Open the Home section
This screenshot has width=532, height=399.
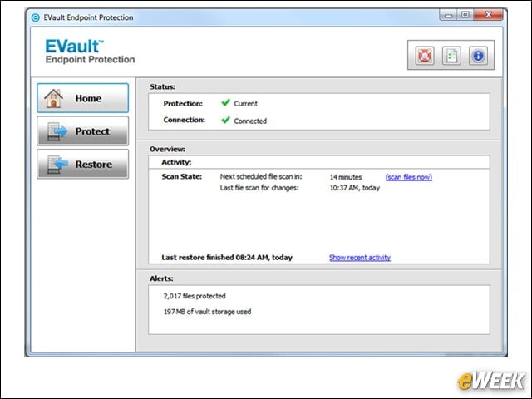(83, 98)
